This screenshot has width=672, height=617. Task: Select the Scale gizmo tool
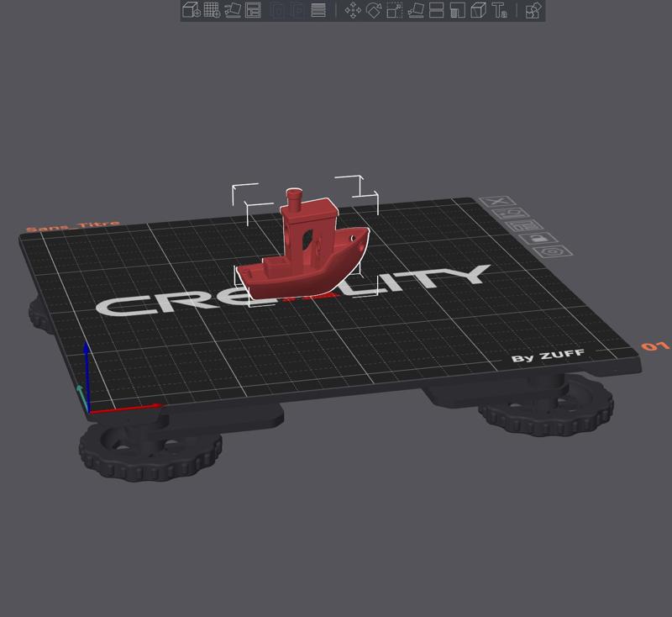coord(395,10)
